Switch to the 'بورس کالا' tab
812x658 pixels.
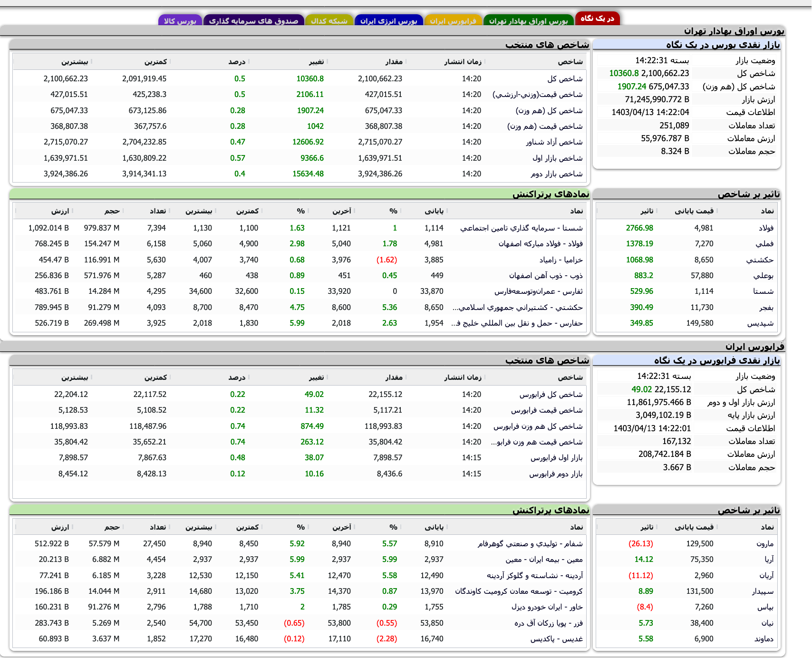click(180, 21)
